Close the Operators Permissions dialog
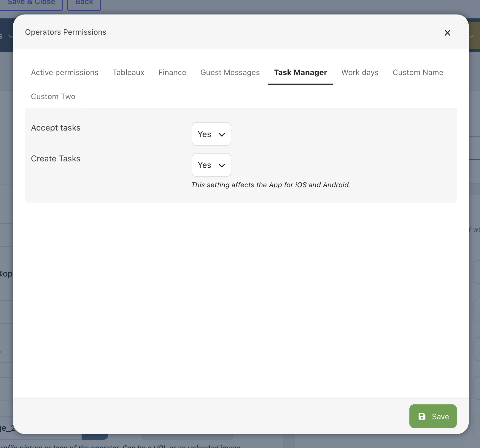 447,33
